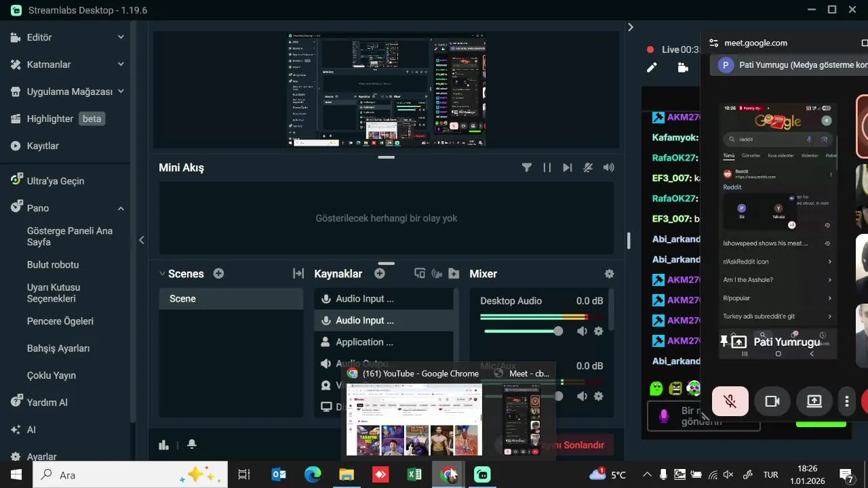Select first Audio Input source
The height and width of the screenshot is (488, 868).
pyautogui.click(x=384, y=299)
